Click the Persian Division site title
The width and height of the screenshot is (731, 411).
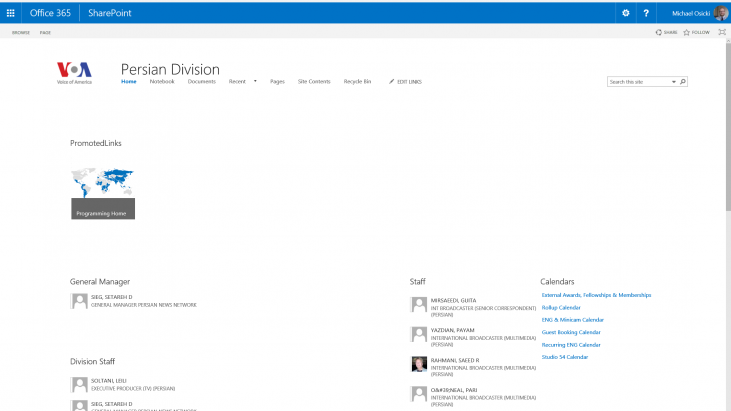coord(170,69)
